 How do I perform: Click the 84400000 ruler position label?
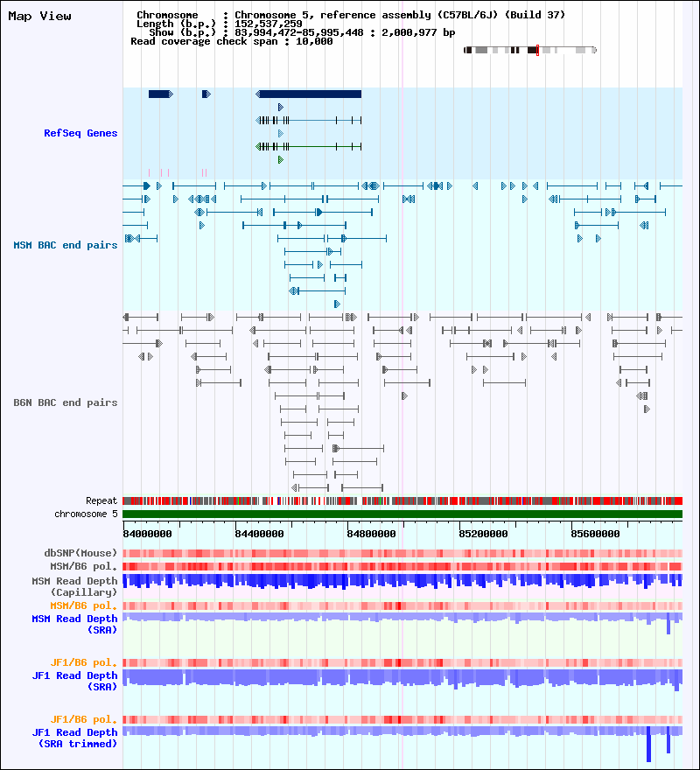[259, 534]
